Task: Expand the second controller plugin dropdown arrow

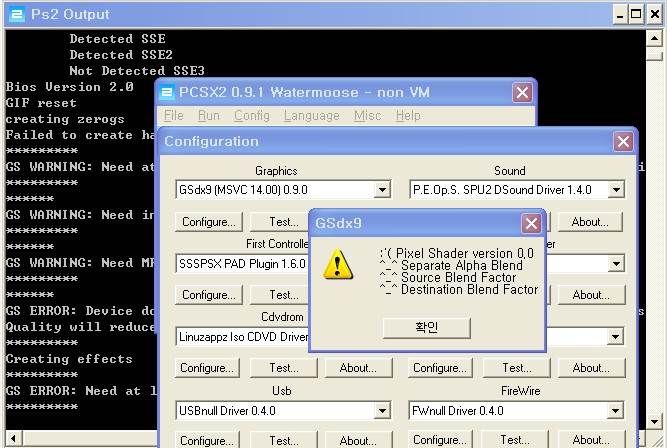Action: [616, 264]
